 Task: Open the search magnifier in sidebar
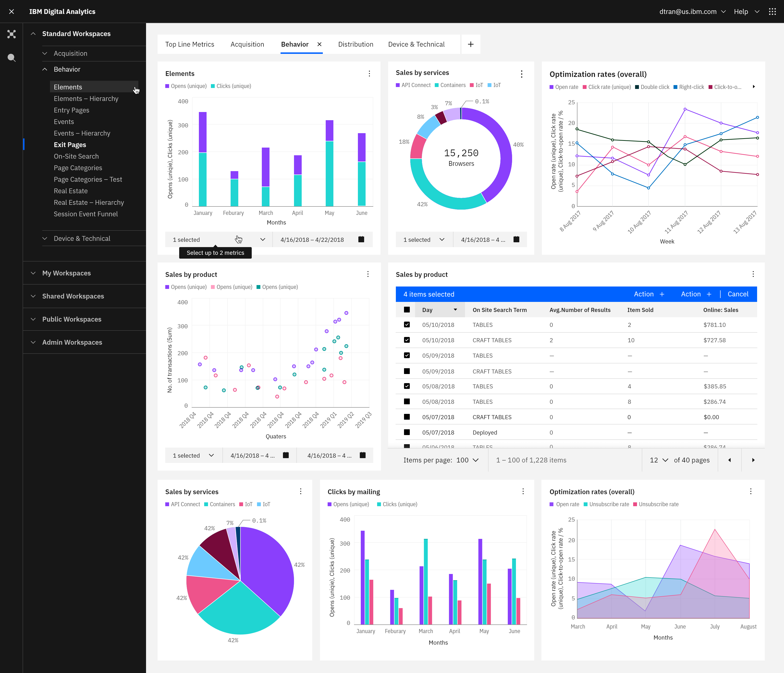point(11,58)
